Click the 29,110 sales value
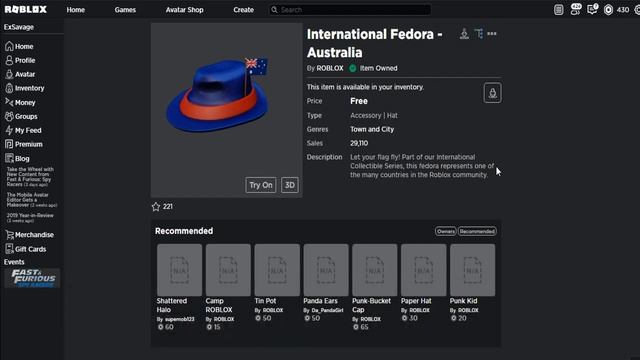The image size is (640, 360). click(359, 143)
